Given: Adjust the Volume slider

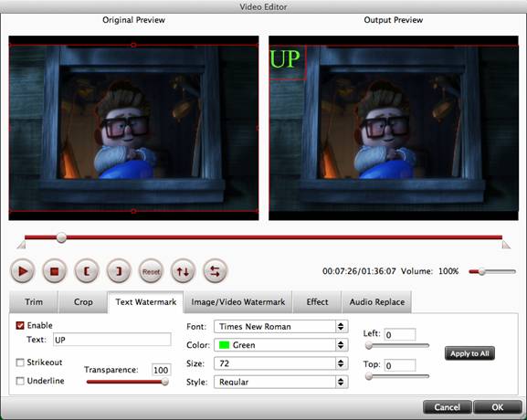Looking at the screenshot, I should [492, 271].
